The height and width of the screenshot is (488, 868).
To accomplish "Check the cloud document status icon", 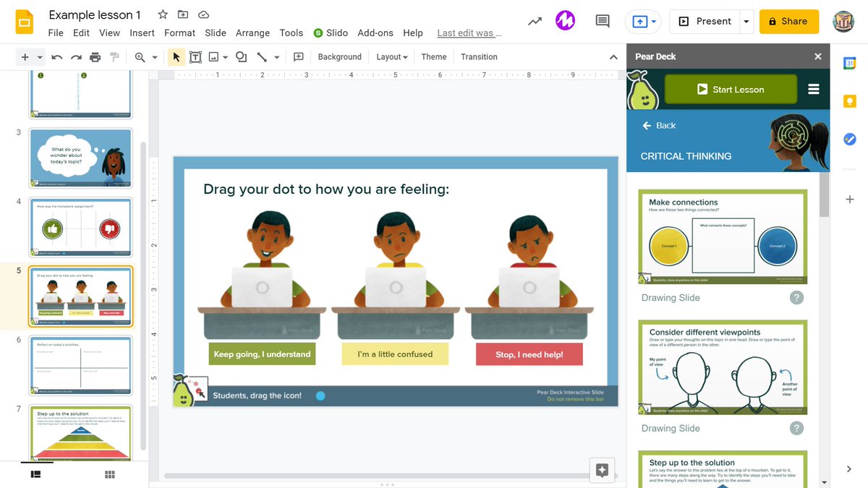I will (x=203, y=14).
